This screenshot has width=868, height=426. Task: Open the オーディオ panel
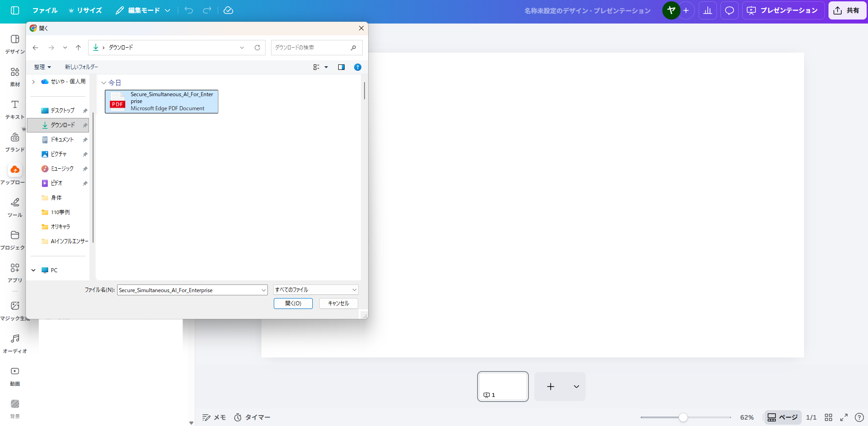click(15, 343)
